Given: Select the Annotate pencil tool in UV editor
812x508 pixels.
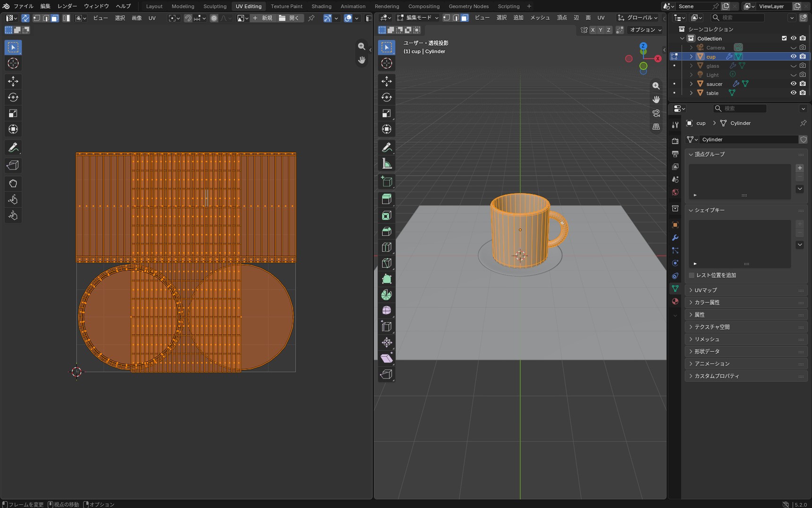Looking at the screenshot, I should (x=13, y=147).
